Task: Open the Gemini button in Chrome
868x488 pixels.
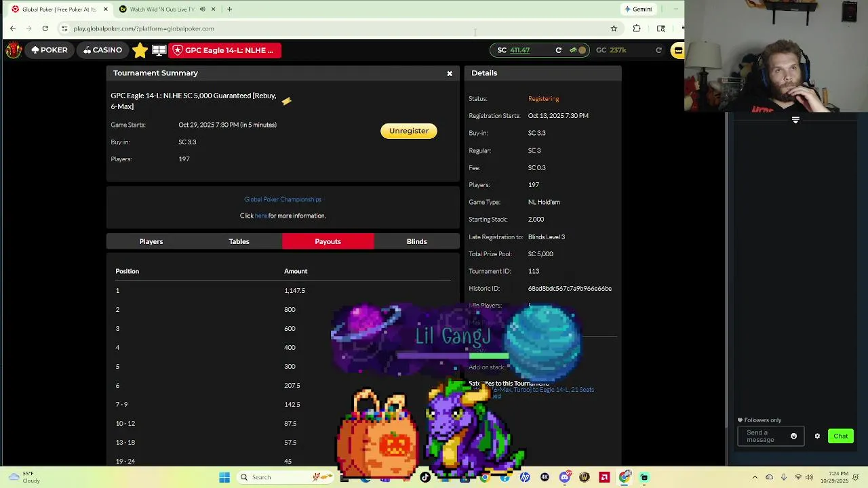Action: tap(638, 9)
